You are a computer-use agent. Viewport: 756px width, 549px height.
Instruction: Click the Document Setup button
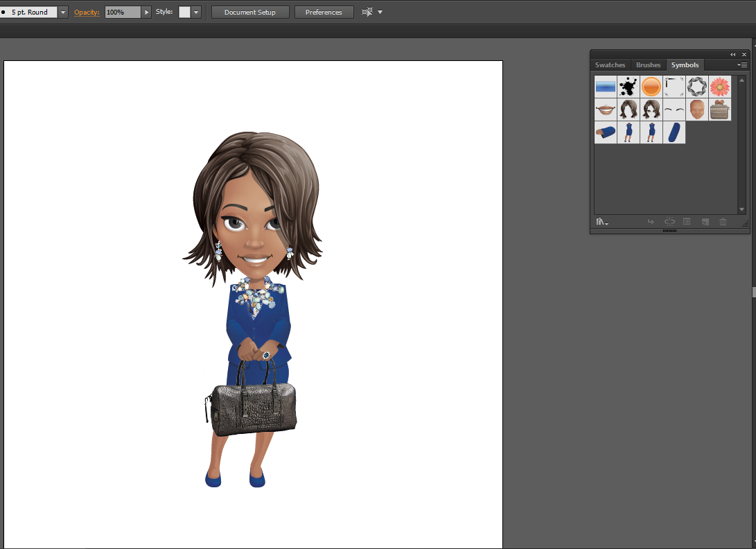(x=250, y=12)
